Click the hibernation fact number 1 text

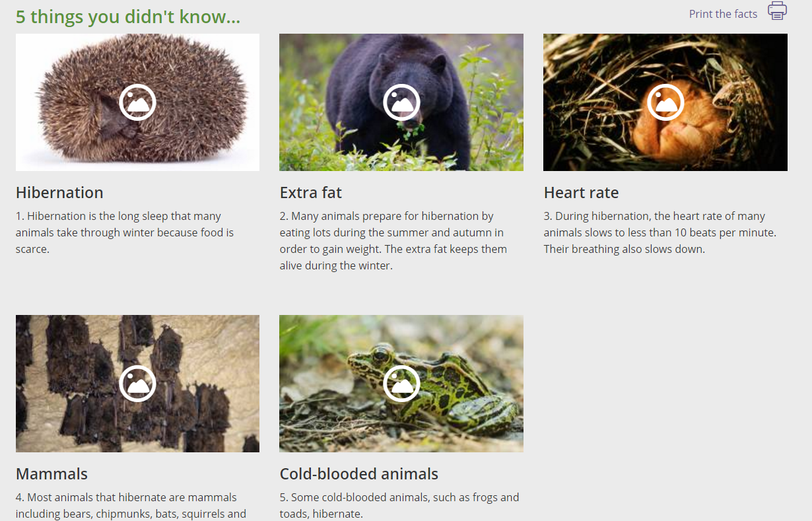(125, 232)
